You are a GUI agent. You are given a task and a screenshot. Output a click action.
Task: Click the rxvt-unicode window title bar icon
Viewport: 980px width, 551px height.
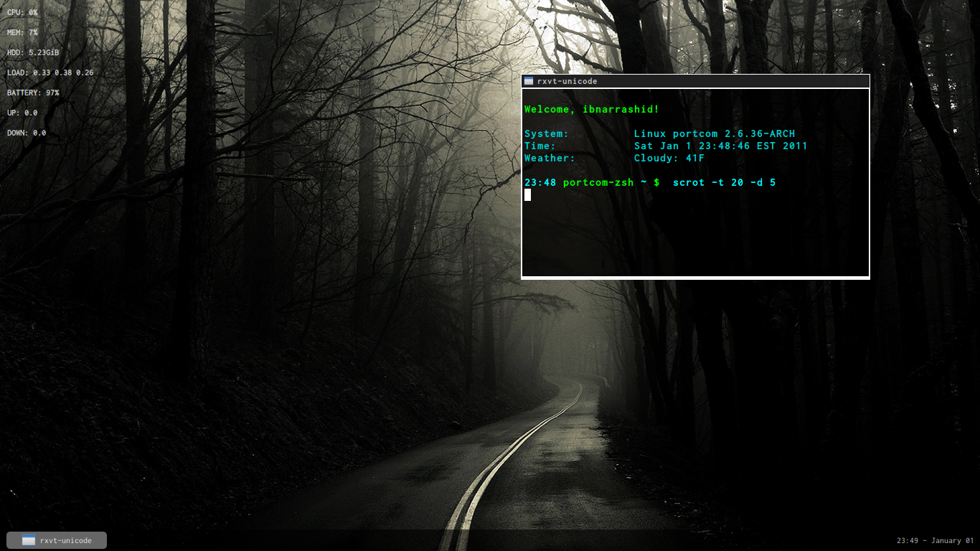(x=529, y=81)
